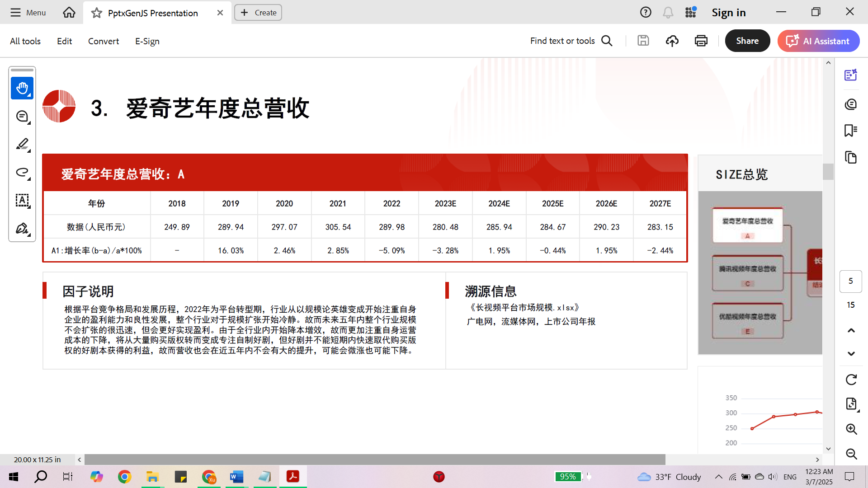Open the Edit menu
This screenshot has height=488, width=868.
(x=64, y=41)
